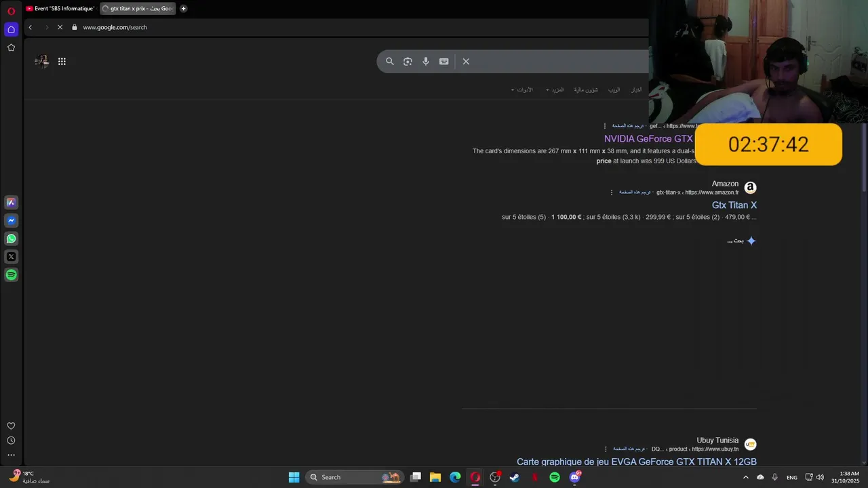The image size is (868, 488).
Task: Show hidden system tray icons chevron
Action: (745, 477)
